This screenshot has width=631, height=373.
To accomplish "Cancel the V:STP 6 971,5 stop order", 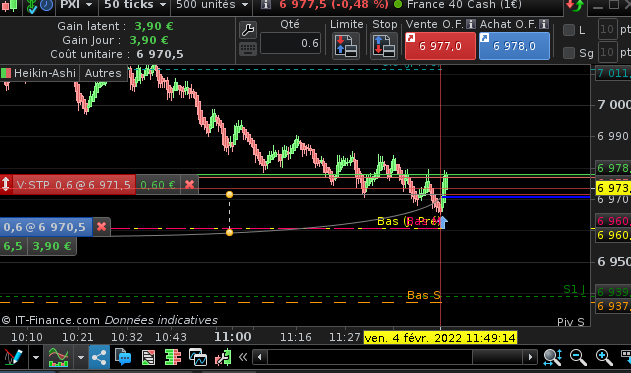I will pyautogui.click(x=189, y=185).
